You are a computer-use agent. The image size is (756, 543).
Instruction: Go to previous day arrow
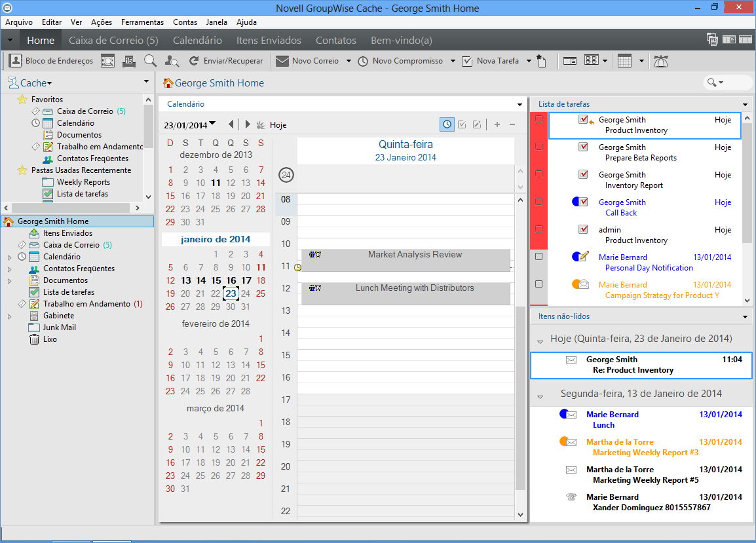pos(231,124)
